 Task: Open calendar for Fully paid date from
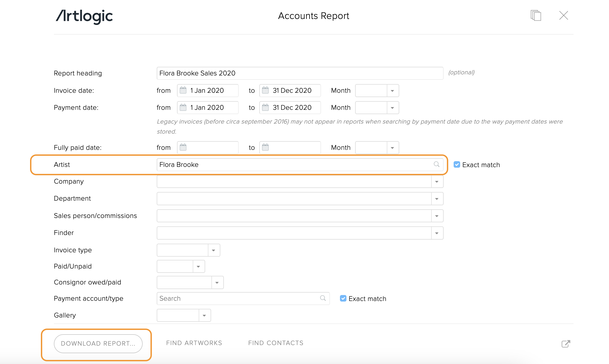pyautogui.click(x=183, y=147)
